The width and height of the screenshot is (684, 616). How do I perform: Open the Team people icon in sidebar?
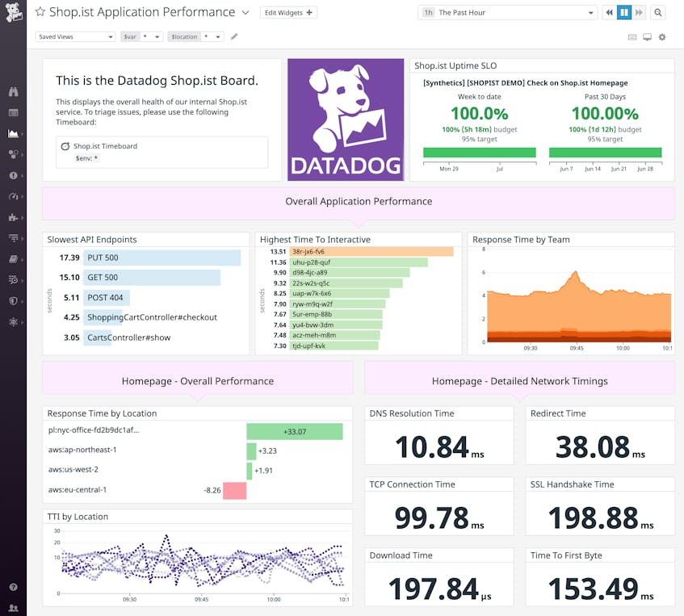[x=14, y=608]
